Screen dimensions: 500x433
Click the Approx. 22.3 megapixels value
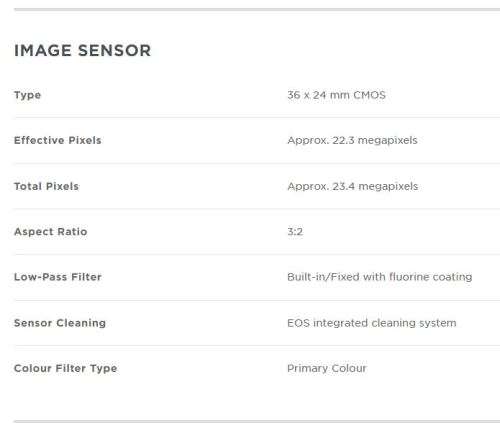coord(352,141)
